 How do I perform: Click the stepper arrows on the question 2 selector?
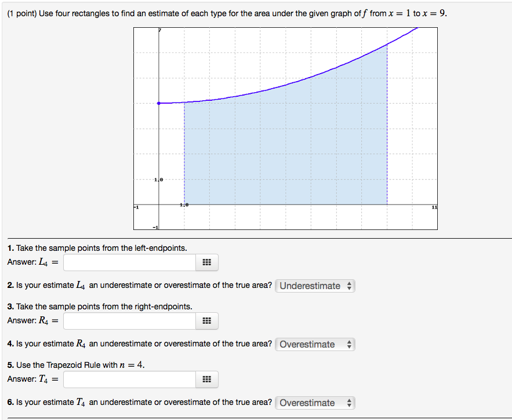348,286
